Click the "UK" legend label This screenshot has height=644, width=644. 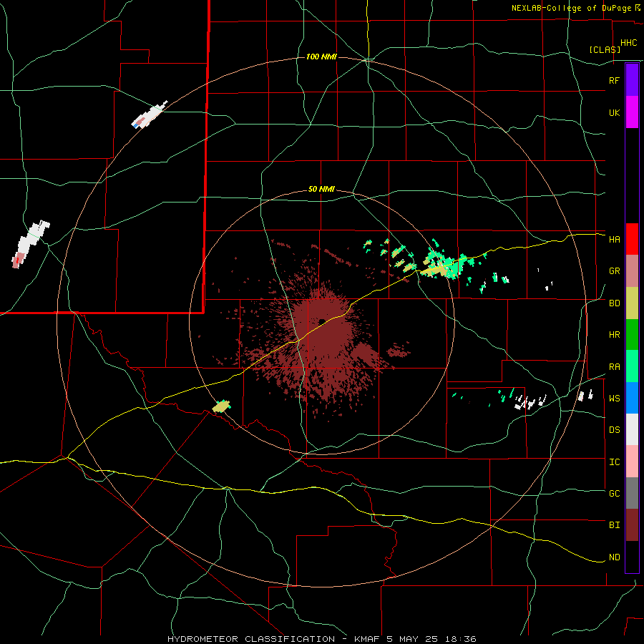(614, 112)
